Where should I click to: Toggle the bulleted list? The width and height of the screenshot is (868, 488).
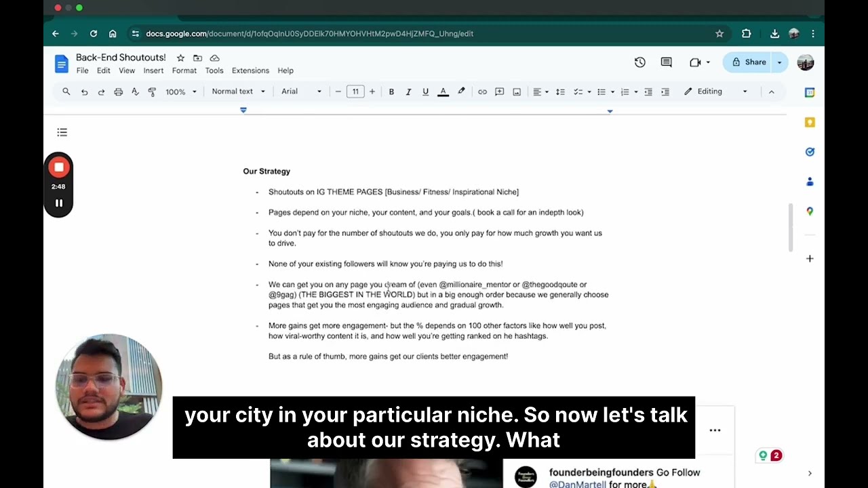pos(601,91)
